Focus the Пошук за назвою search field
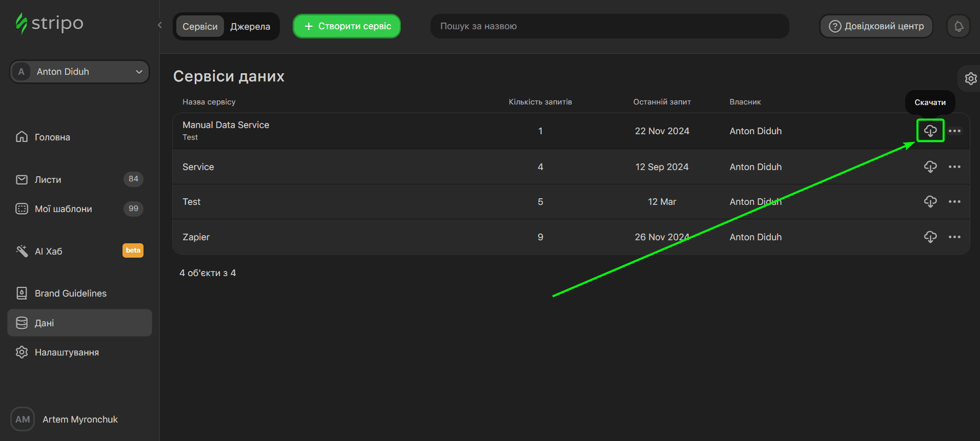This screenshot has height=441, width=980. [x=609, y=26]
